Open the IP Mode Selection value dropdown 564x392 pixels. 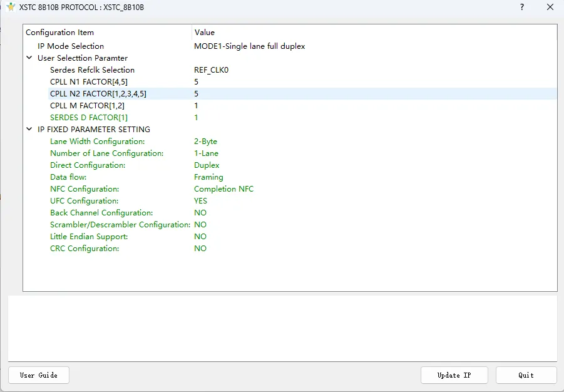pos(249,46)
